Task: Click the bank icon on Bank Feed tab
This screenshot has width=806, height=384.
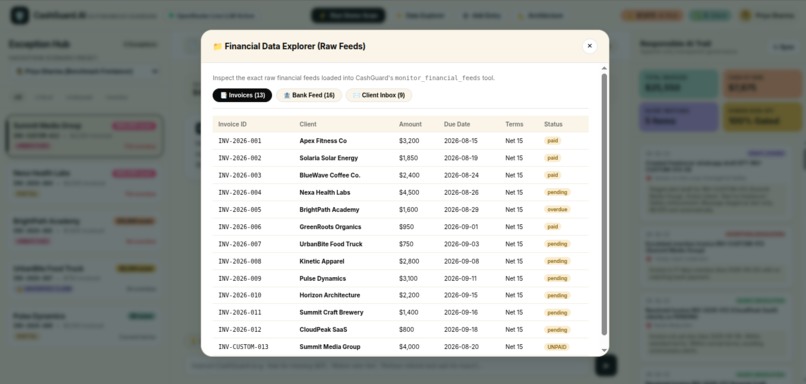Action: 287,95
